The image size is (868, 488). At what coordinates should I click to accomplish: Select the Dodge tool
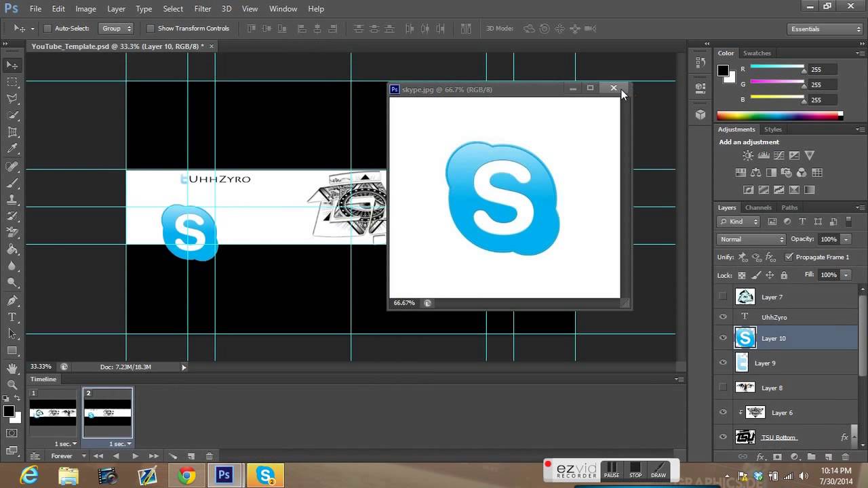(12, 283)
